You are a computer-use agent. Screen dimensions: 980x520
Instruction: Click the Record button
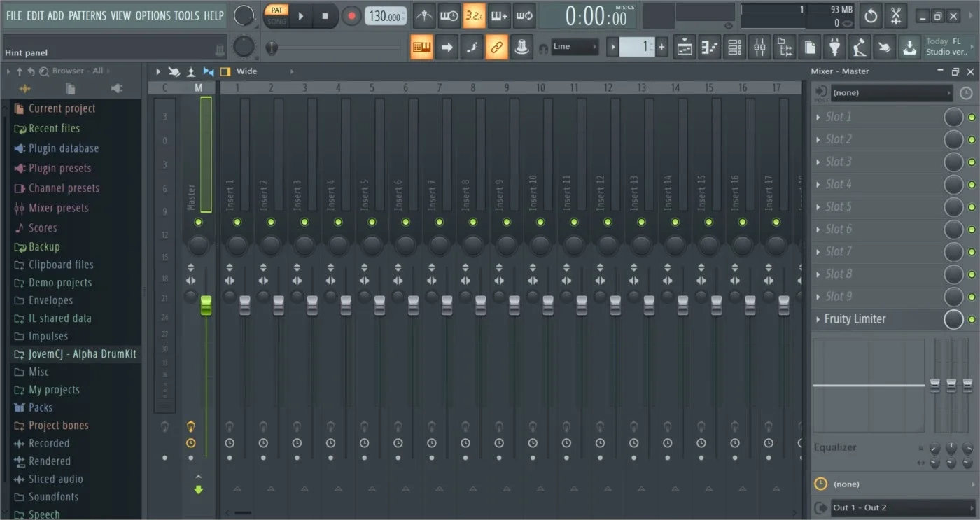[x=351, y=16]
